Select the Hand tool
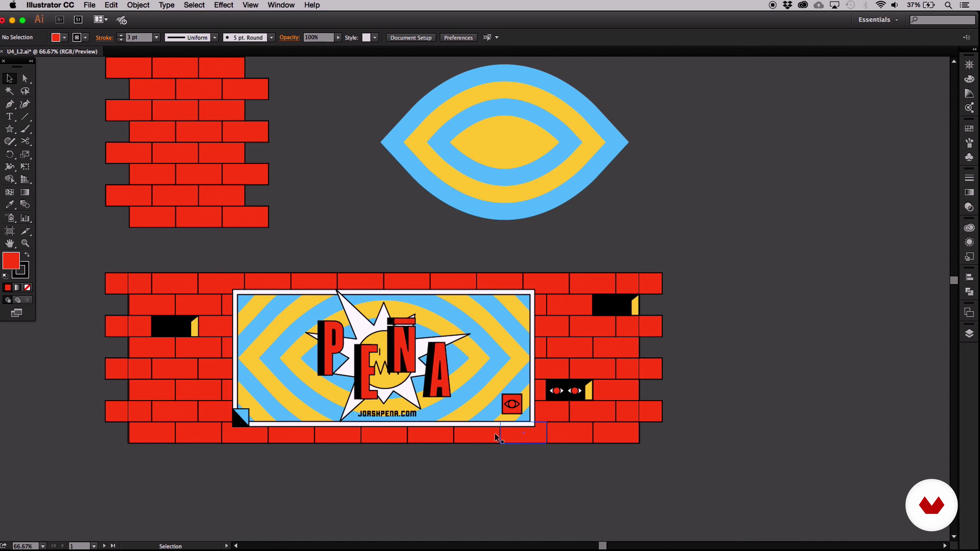Screen dimensions: 980x551 9,243
